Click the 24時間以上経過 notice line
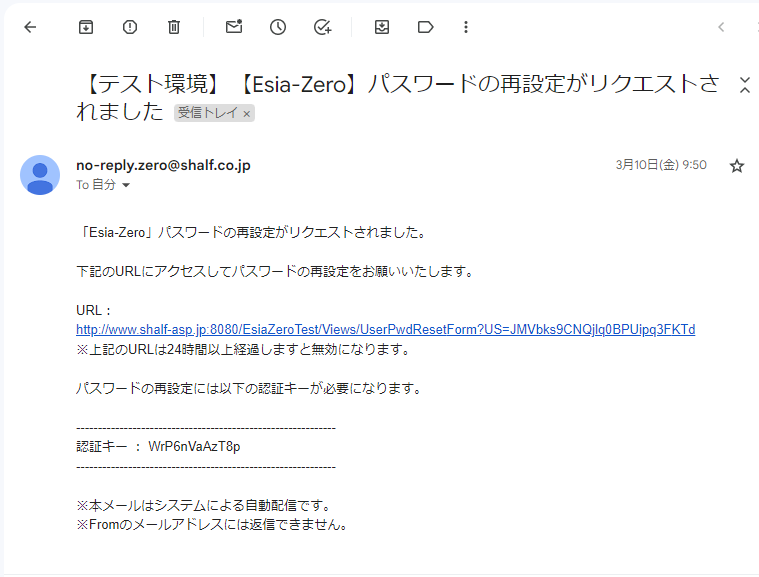The width and height of the screenshot is (759, 577). point(243,349)
